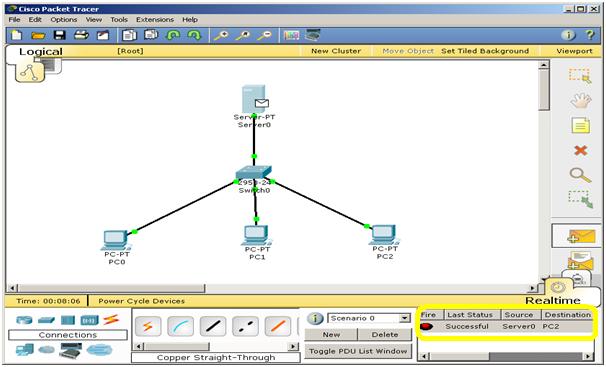Pick the Copper Cross-Over dashed cable

pos(245,327)
